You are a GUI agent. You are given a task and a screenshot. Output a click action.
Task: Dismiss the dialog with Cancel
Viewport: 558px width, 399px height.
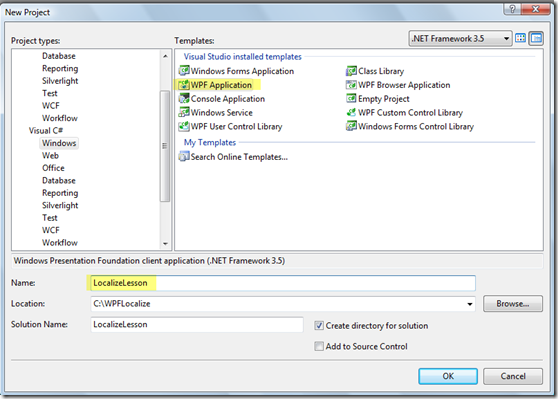point(513,376)
